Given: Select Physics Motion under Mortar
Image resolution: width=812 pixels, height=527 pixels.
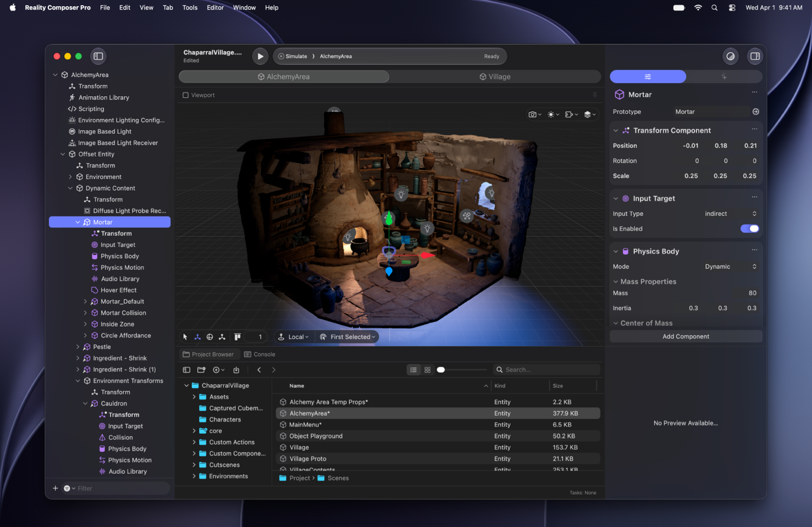Looking at the screenshot, I should [x=118, y=268].
